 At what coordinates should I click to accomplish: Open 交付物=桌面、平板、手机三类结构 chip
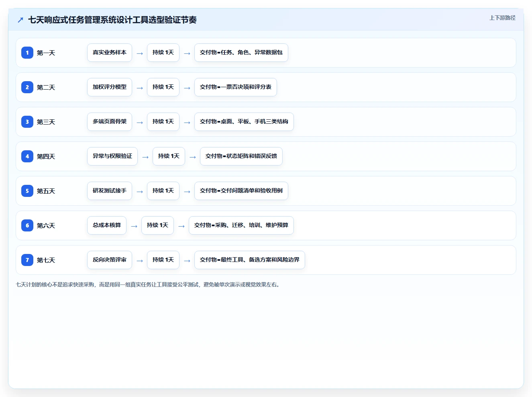tap(244, 122)
